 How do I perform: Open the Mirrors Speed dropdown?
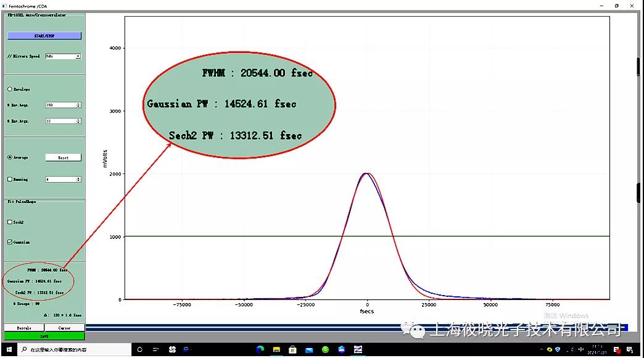(64, 56)
